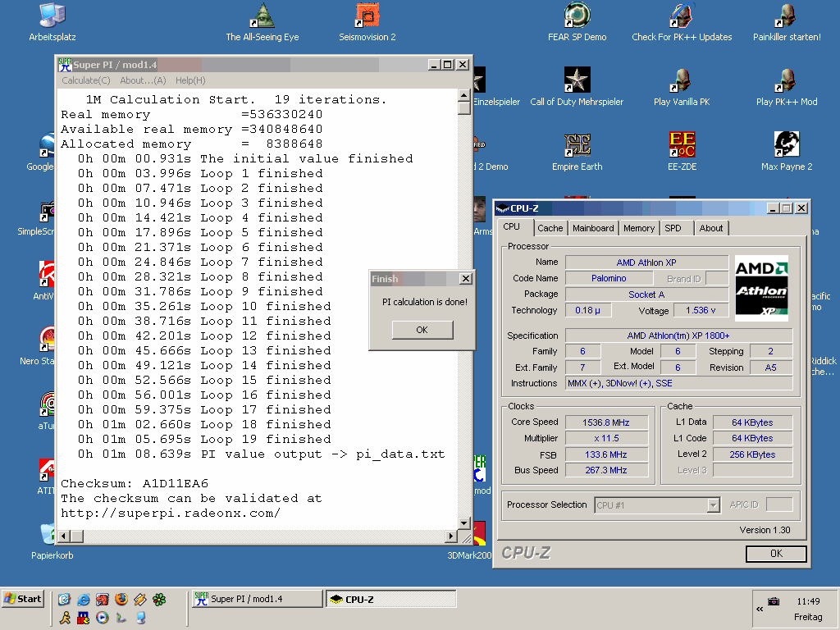Open About...(A) menu in Super PI
This screenshot has height=630, width=840.
click(143, 80)
